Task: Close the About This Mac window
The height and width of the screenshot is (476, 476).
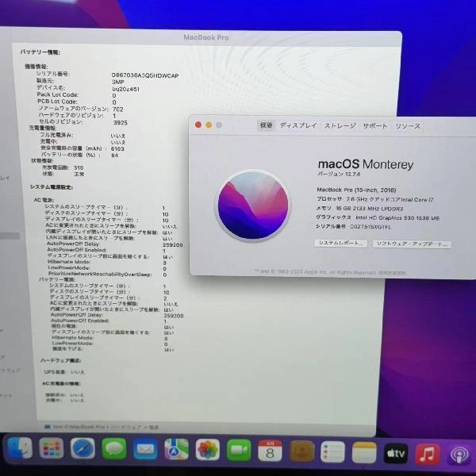Action: 198,125
